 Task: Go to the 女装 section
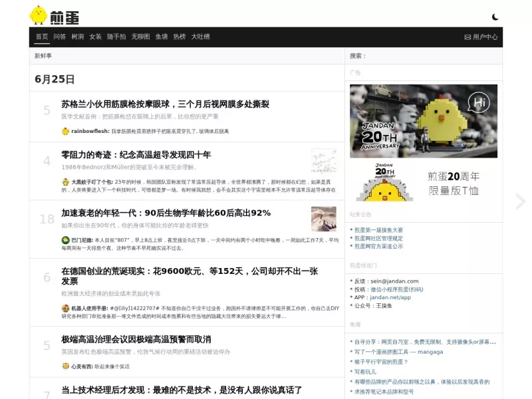tap(95, 37)
